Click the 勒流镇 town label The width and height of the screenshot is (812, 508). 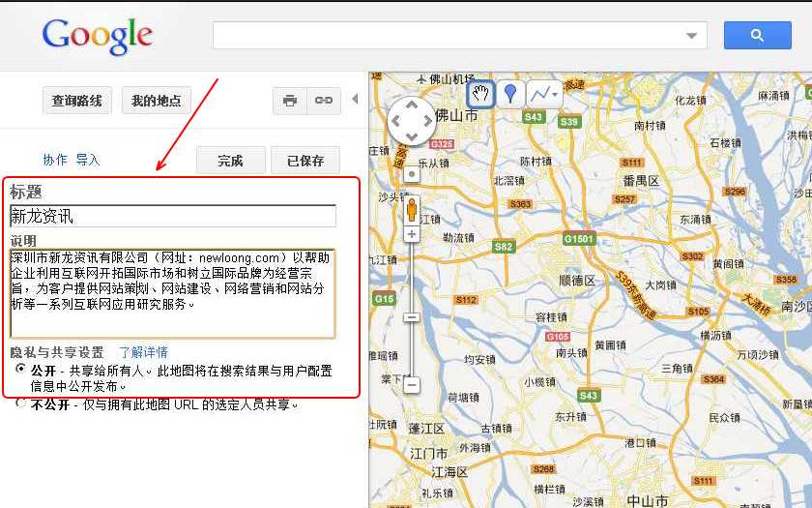click(459, 238)
